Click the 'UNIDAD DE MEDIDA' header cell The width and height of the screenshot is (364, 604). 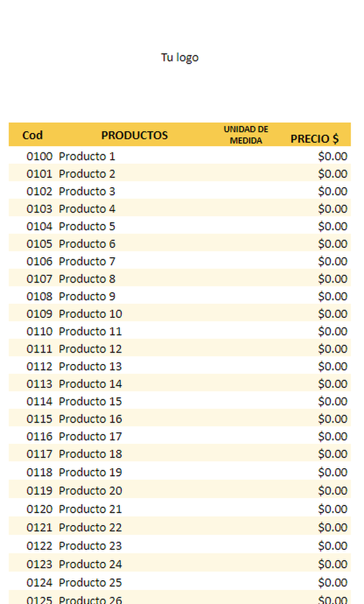coord(246,135)
